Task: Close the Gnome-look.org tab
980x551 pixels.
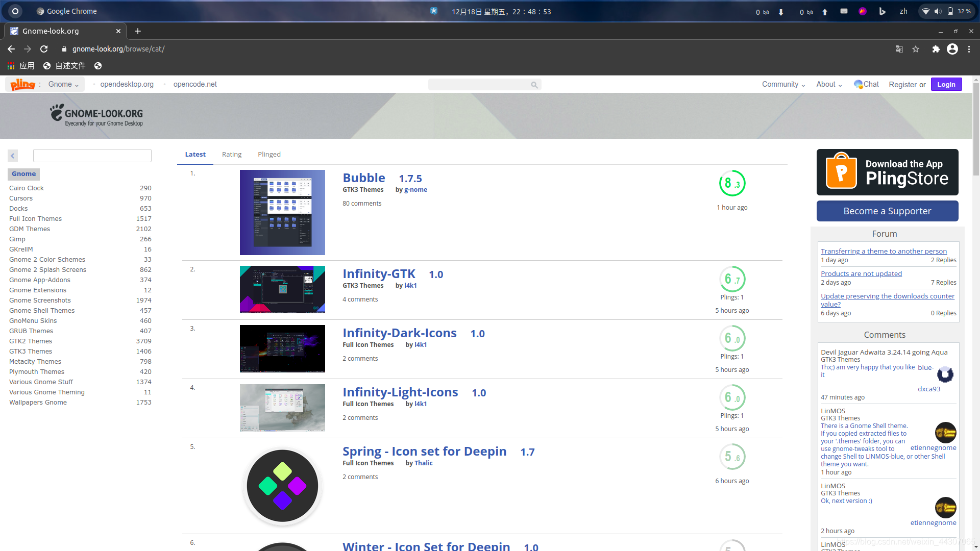Action: (x=118, y=31)
